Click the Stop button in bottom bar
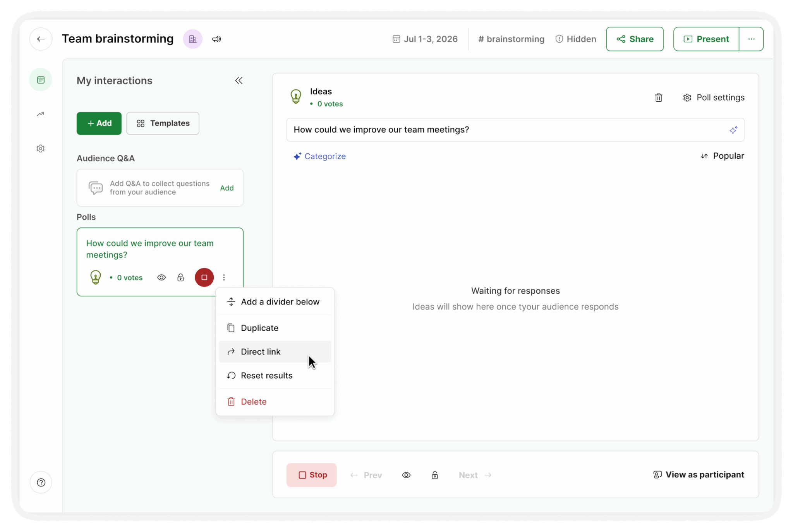Image resolution: width=793 pixels, height=532 pixels. pos(312,475)
